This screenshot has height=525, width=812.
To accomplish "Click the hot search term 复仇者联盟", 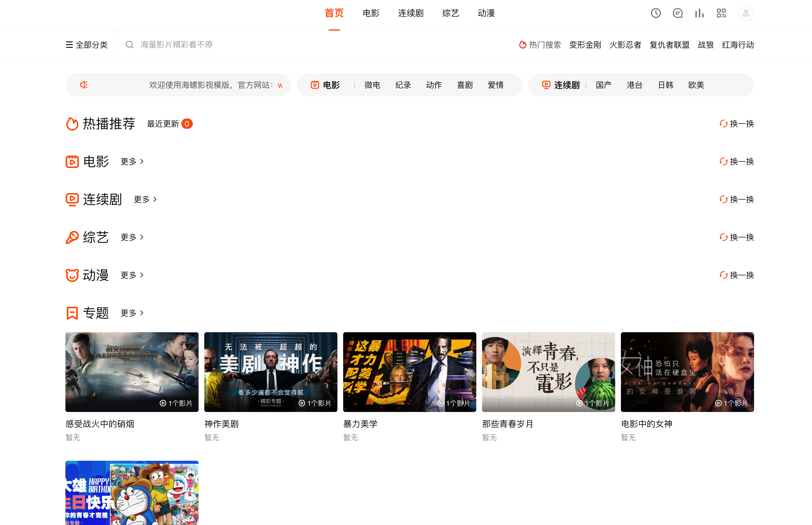I will pyautogui.click(x=669, y=45).
